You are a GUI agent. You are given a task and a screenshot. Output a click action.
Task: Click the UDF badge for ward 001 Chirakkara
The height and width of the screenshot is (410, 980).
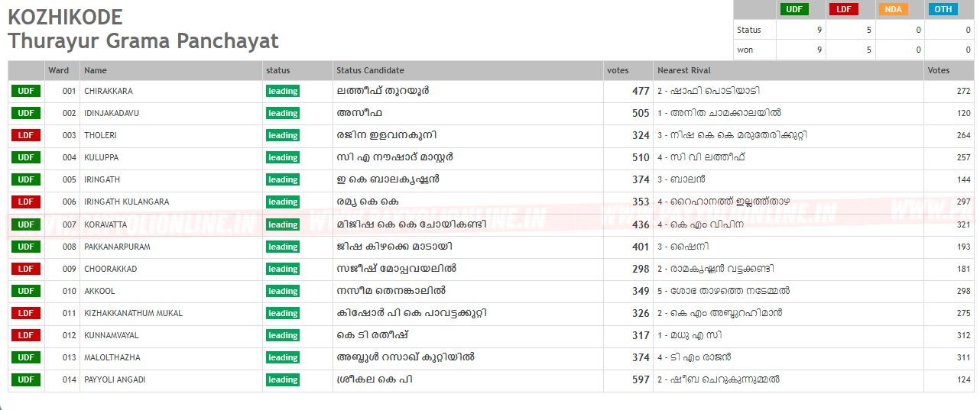tap(26, 91)
